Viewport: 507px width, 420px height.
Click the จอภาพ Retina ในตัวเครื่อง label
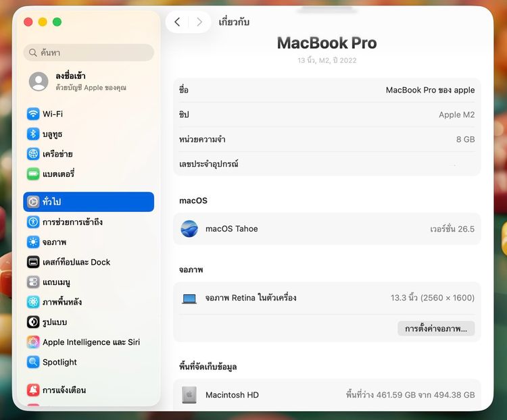[x=251, y=298]
